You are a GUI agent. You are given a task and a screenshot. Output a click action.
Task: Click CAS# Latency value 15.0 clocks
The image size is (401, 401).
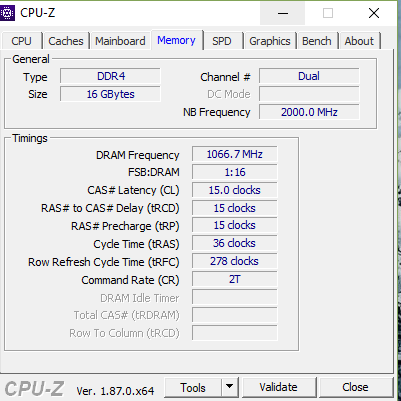pos(235,190)
